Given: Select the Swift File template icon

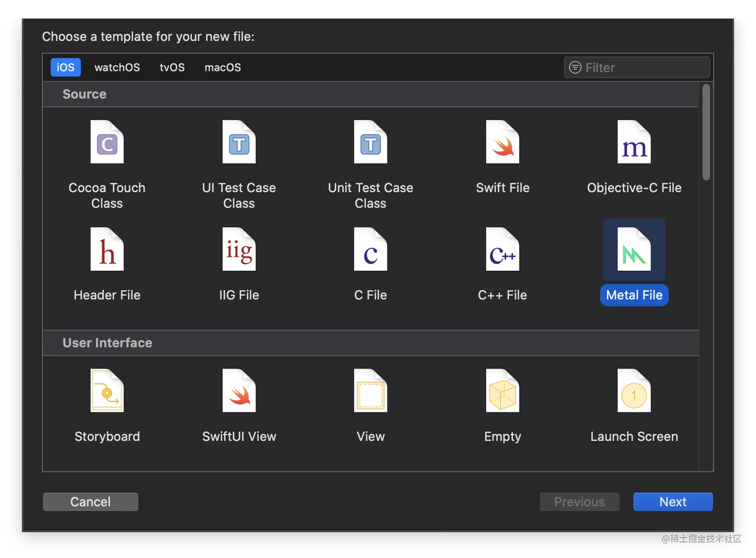Looking at the screenshot, I should tap(502, 142).
